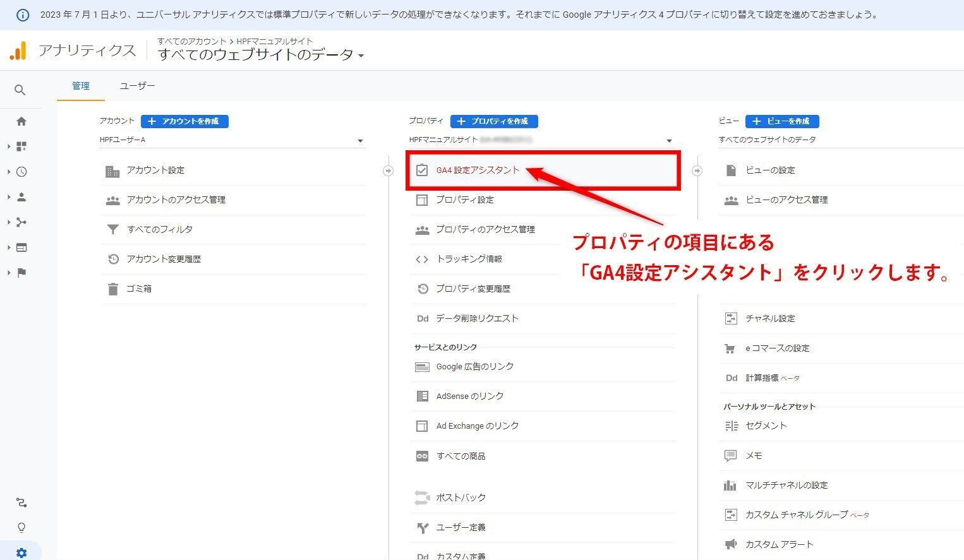964x560 pixels.
Task: Click the arrow circle between property and view columns
Action: [x=697, y=170]
